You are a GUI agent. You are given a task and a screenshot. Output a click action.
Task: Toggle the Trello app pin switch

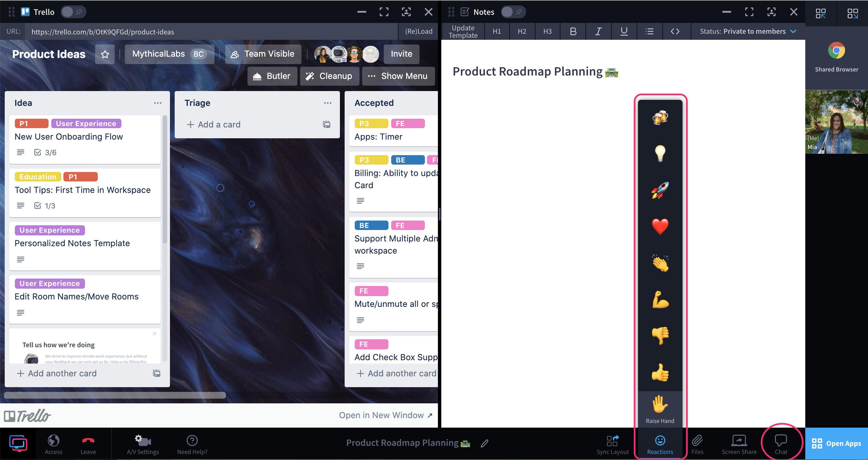73,12
